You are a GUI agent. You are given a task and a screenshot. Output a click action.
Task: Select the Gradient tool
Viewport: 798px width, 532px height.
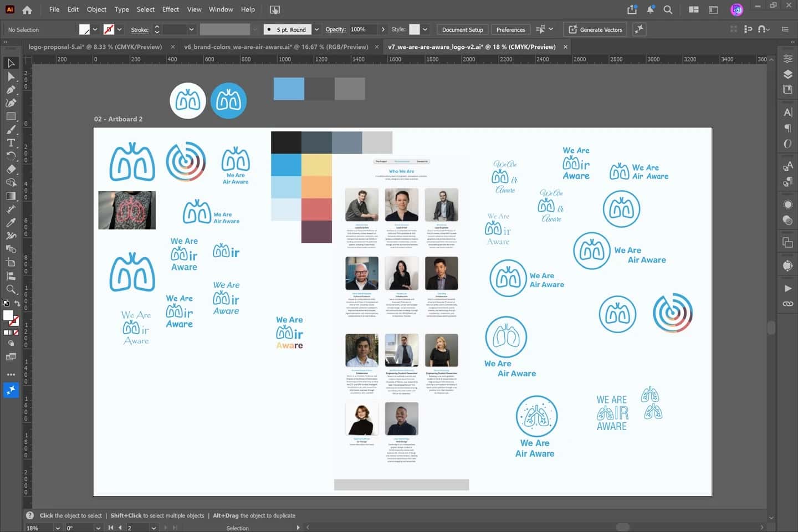pyautogui.click(x=11, y=196)
